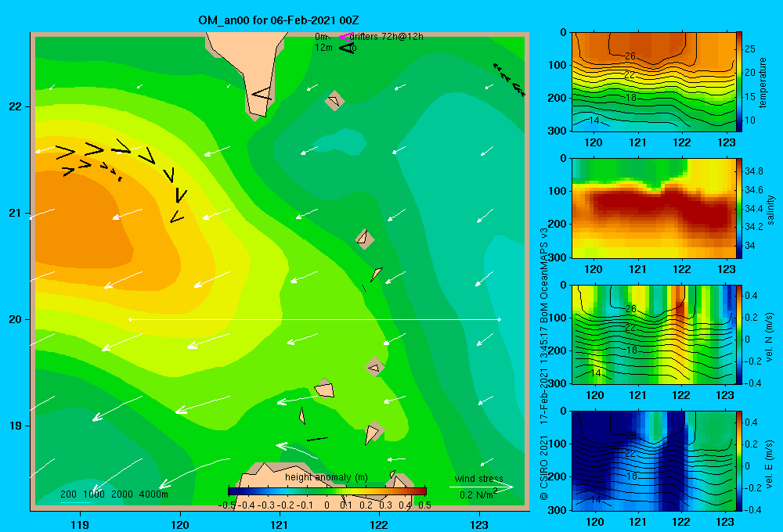Image resolution: width=783 pixels, height=532 pixels.
Task: Click the longitude 123 tick label below the main map
Action: click(479, 524)
